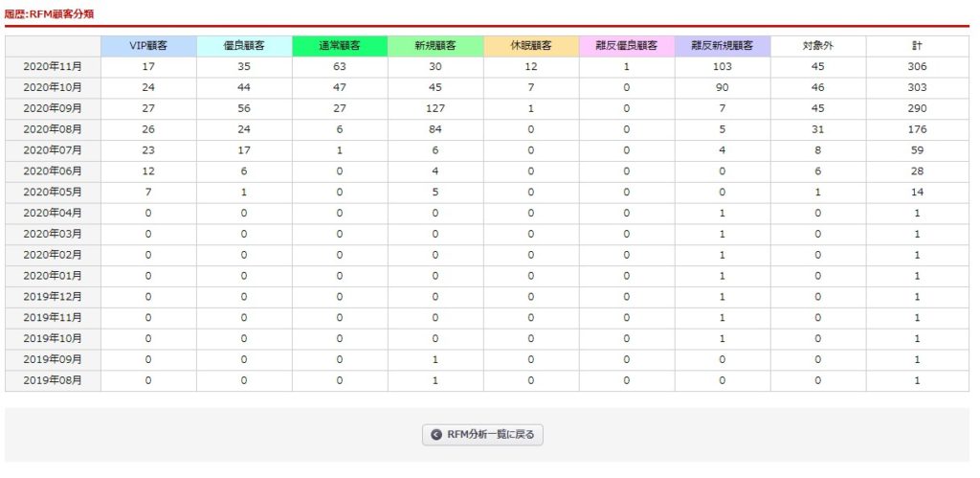Click the 176 total in 2020年08月 row
The height and width of the screenshot is (478, 980).
pyautogui.click(x=918, y=129)
